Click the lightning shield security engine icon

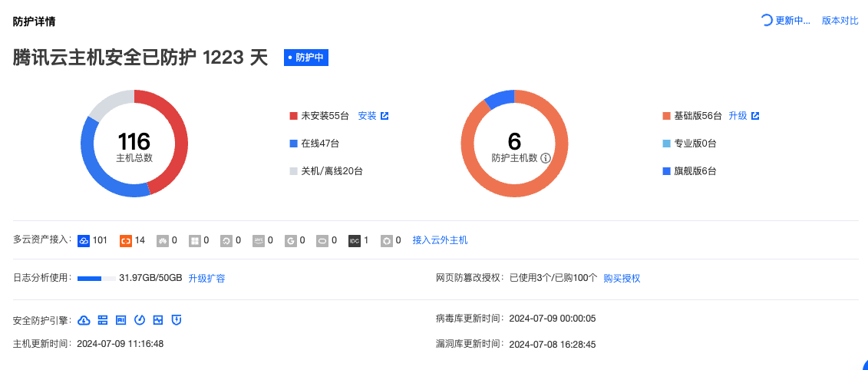pyautogui.click(x=177, y=319)
